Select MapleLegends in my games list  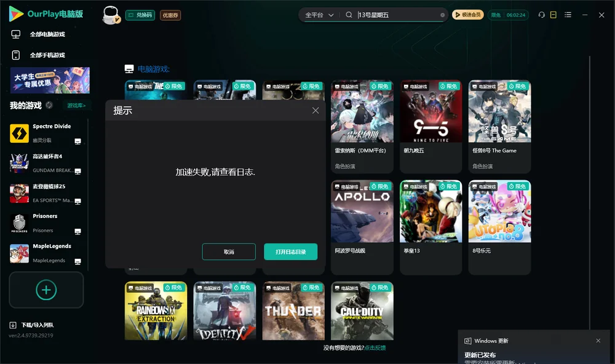47,253
